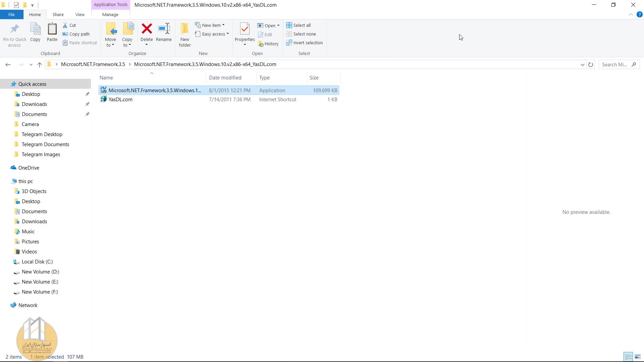Screen dimensions: 644x362
Task: Open Local Disk (C:) in navigation pane
Action: (x=37, y=262)
